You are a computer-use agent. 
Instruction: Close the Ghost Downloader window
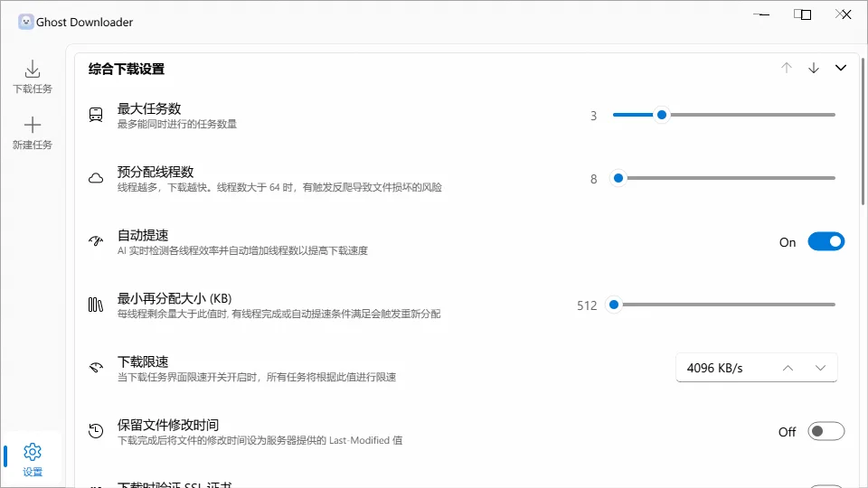pyautogui.click(x=843, y=14)
